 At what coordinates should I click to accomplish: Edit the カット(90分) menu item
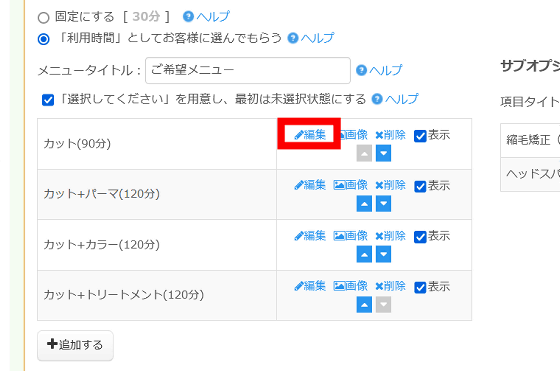pyautogui.click(x=310, y=135)
